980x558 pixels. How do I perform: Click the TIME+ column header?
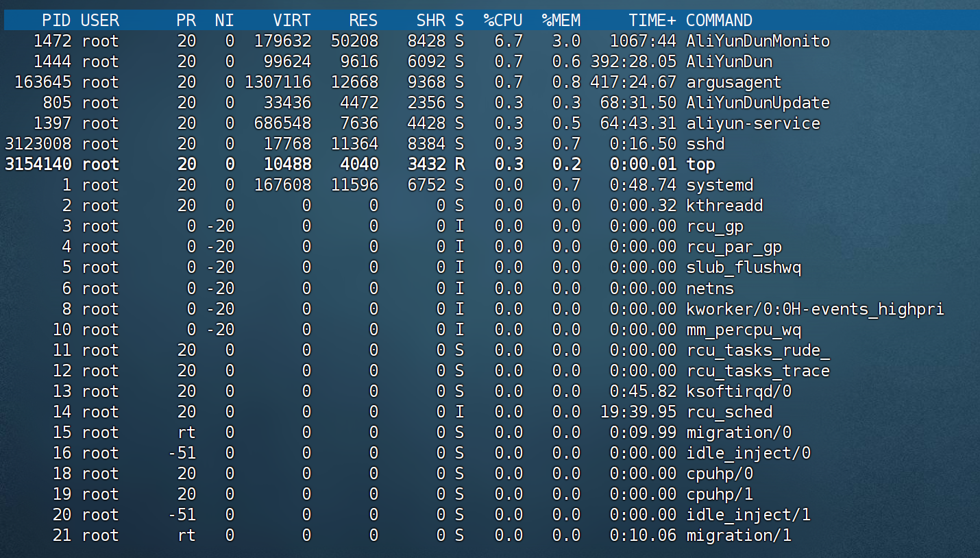click(652, 21)
